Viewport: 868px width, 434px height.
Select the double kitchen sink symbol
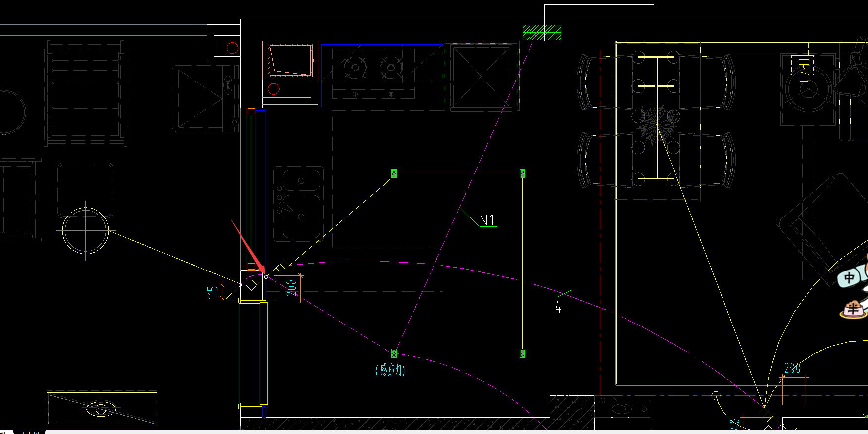click(298, 204)
